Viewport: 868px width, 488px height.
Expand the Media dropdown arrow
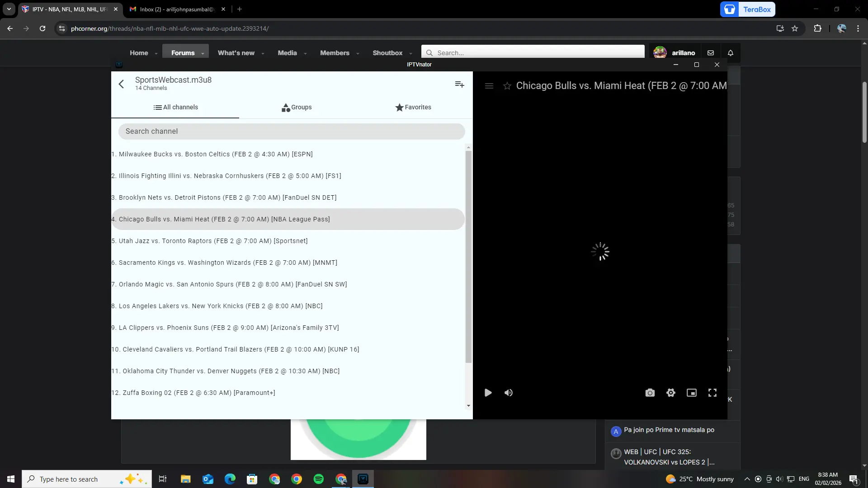point(305,53)
